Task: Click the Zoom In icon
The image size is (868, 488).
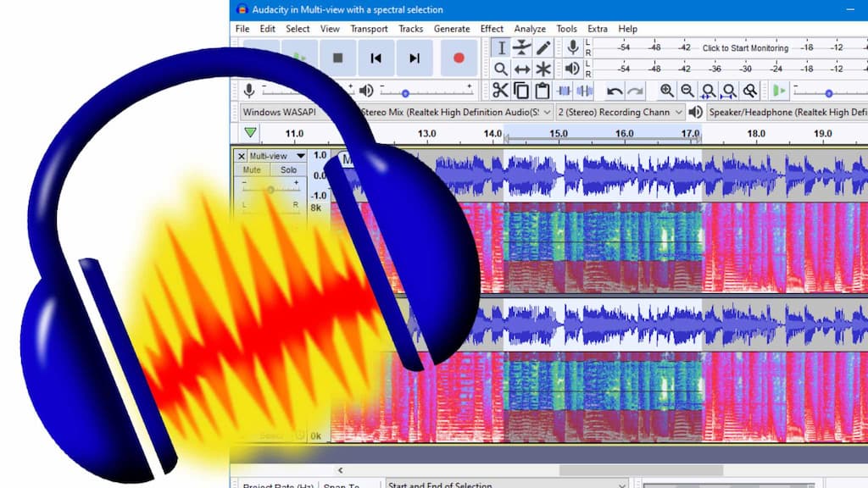Action: [x=666, y=91]
